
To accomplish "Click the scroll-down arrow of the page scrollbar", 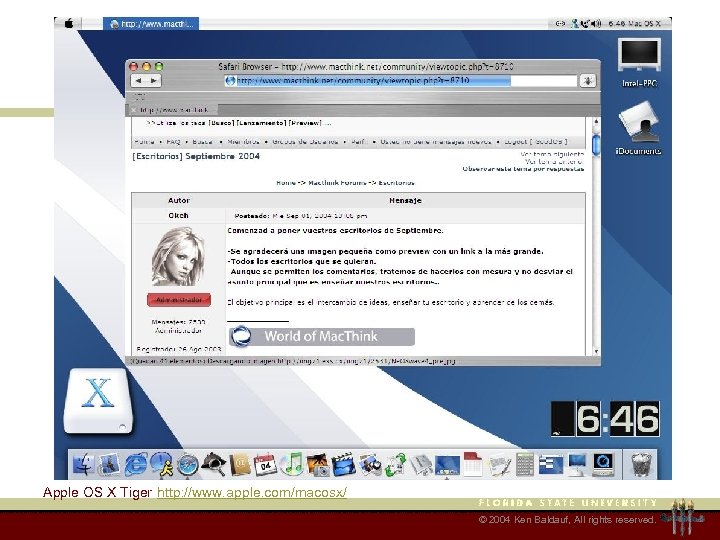I will pos(596,352).
